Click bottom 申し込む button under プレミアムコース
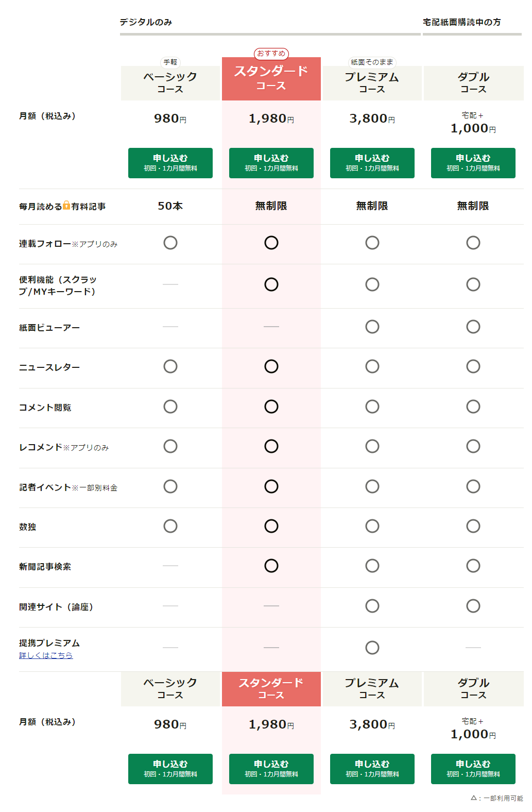The width and height of the screenshot is (532, 812). tap(372, 769)
